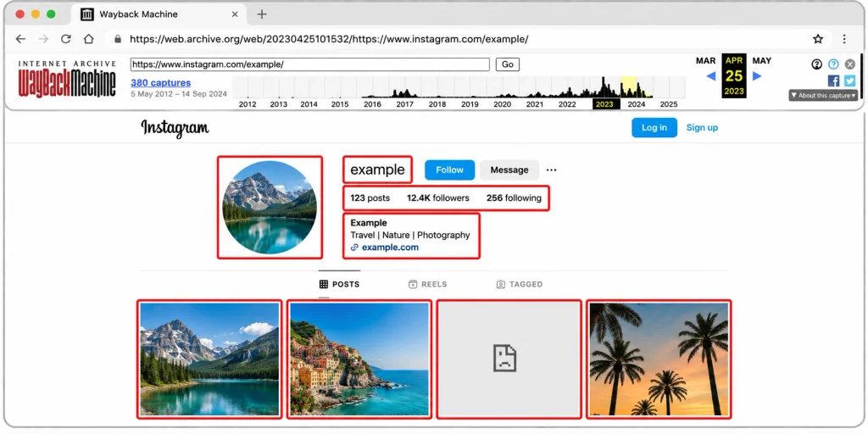Go back with the browser back arrow
The width and height of the screenshot is (868, 434).
point(20,39)
